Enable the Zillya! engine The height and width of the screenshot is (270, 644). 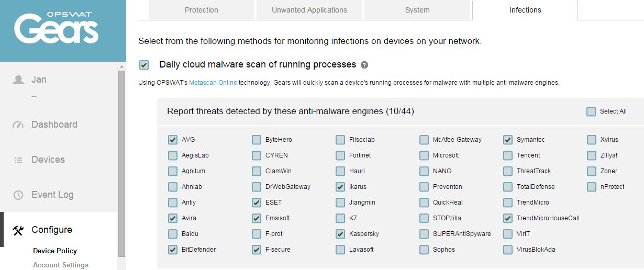coord(592,155)
